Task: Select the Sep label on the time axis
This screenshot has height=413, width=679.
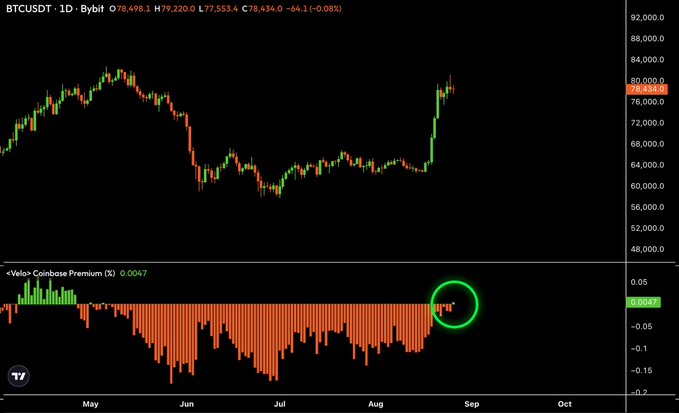Action: (x=472, y=404)
